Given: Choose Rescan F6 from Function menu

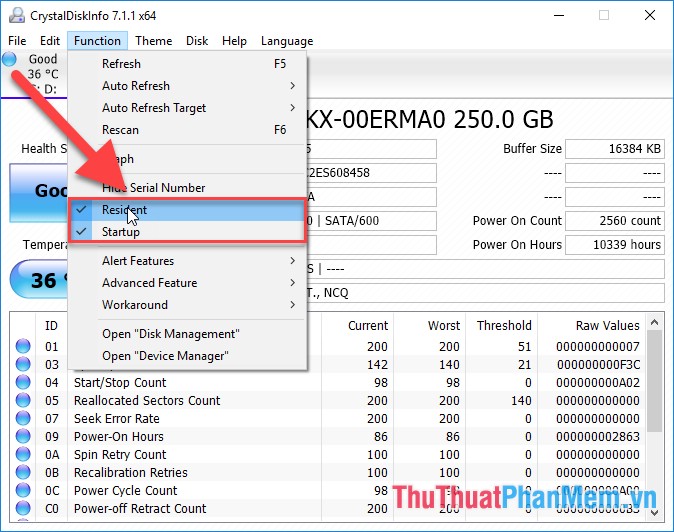Looking at the screenshot, I should pyautogui.click(x=187, y=130).
